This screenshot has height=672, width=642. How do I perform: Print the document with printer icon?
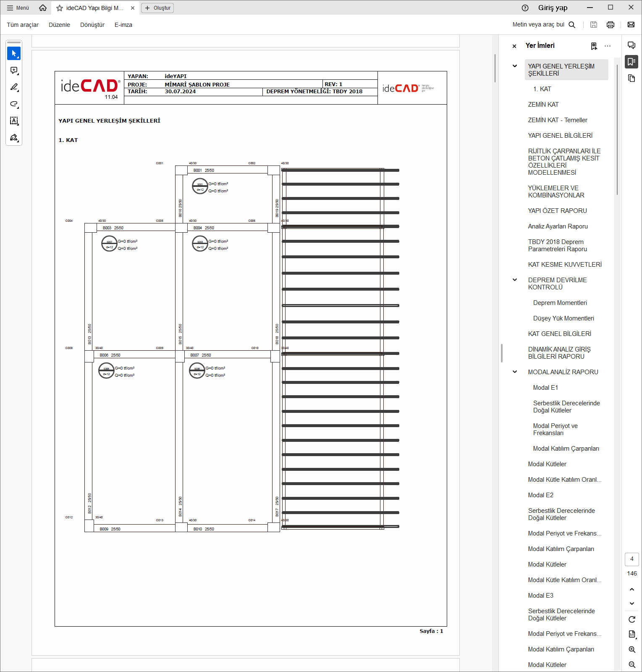611,25
